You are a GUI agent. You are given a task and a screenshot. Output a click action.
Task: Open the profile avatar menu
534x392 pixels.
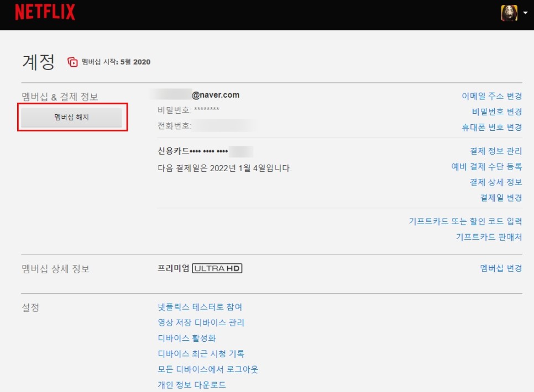[x=509, y=13]
